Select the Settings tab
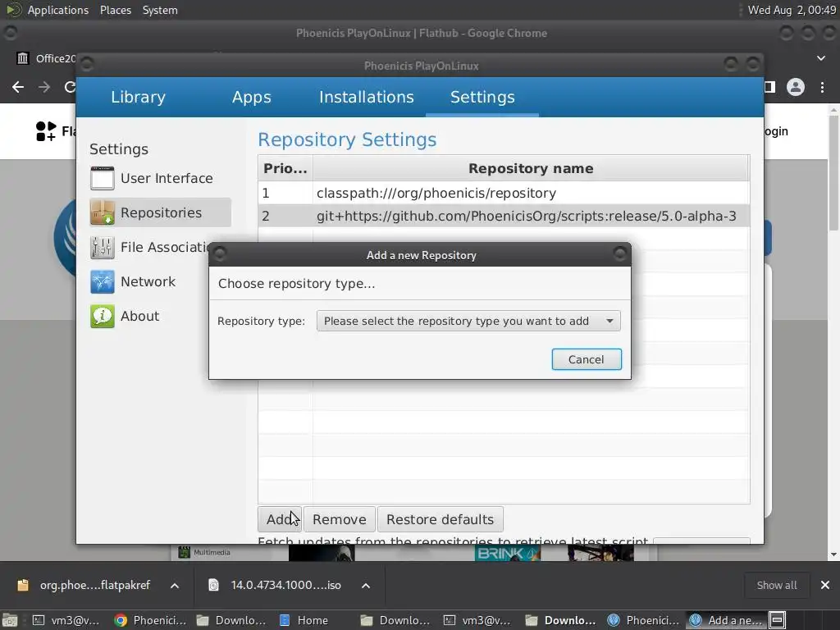 point(482,97)
